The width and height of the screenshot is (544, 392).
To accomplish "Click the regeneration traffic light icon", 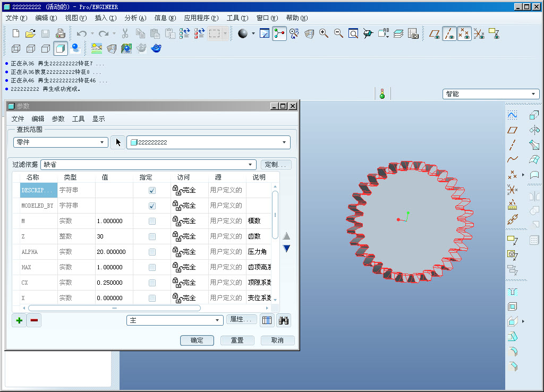I will point(382,94).
